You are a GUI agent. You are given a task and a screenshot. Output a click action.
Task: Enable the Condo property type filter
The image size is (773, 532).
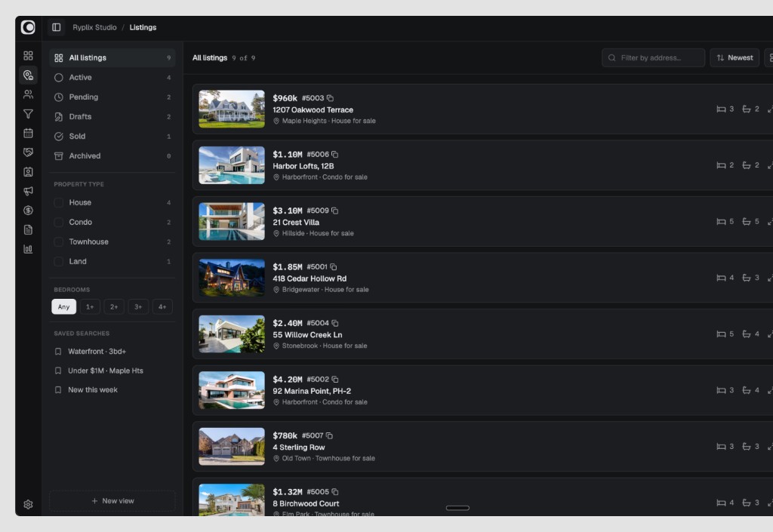[x=58, y=222]
